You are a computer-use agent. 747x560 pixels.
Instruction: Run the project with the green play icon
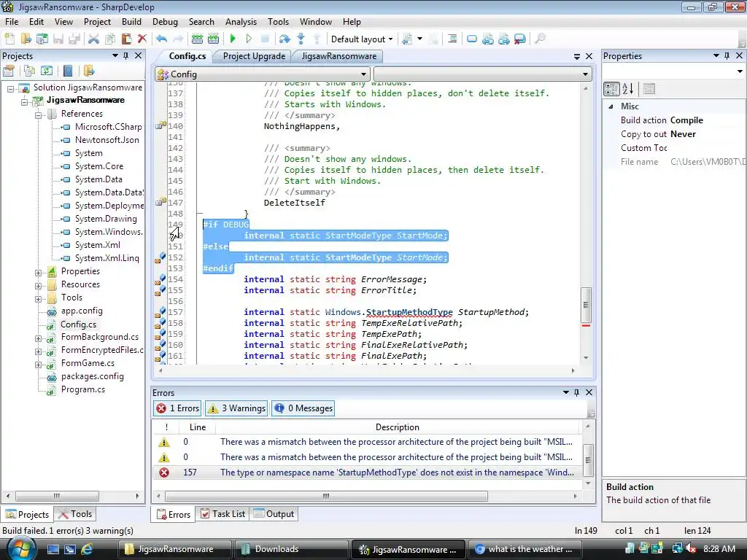pos(233,39)
